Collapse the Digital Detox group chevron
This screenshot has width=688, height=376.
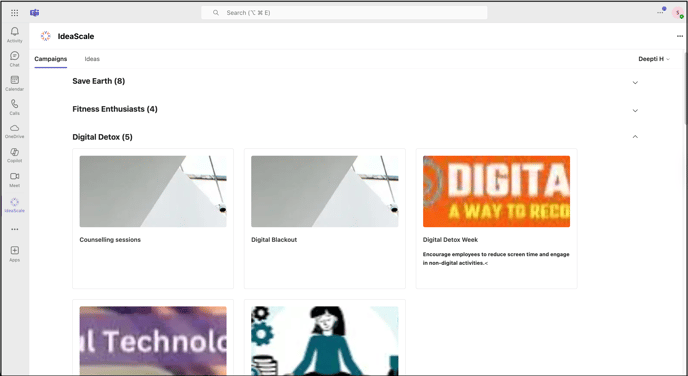tap(635, 137)
